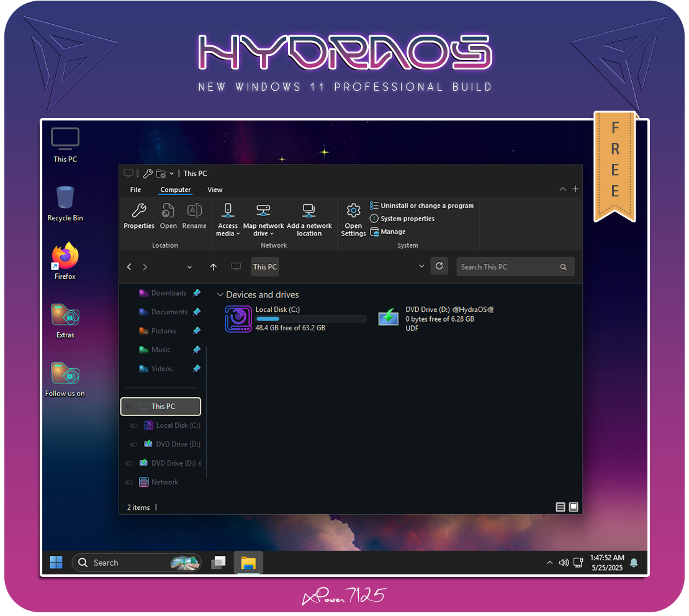Open the notification bell
The height and width of the screenshot is (616, 689).
click(x=634, y=563)
